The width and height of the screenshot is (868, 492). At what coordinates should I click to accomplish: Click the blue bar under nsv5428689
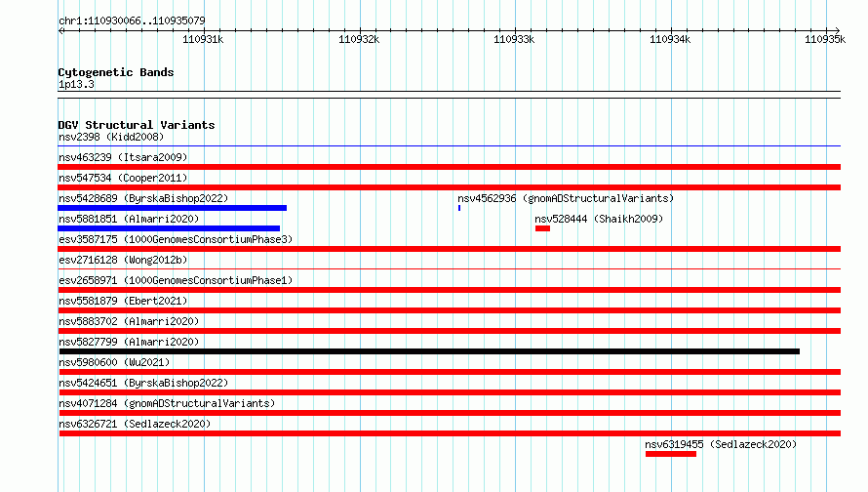click(x=173, y=208)
